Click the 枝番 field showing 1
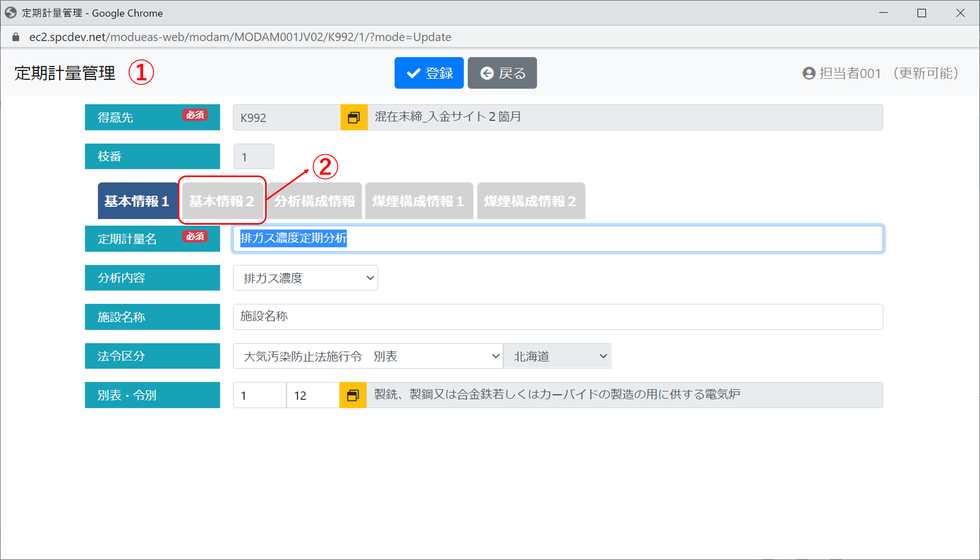 [254, 157]
